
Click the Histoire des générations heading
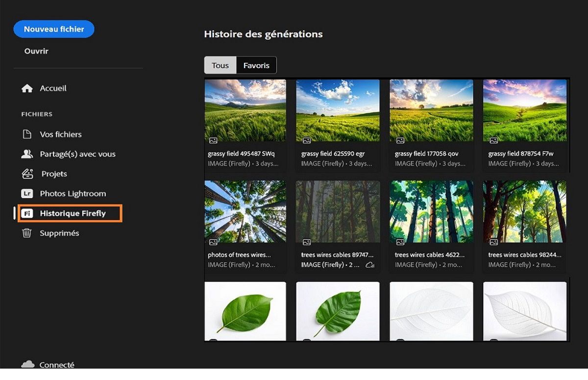point(263,34)
